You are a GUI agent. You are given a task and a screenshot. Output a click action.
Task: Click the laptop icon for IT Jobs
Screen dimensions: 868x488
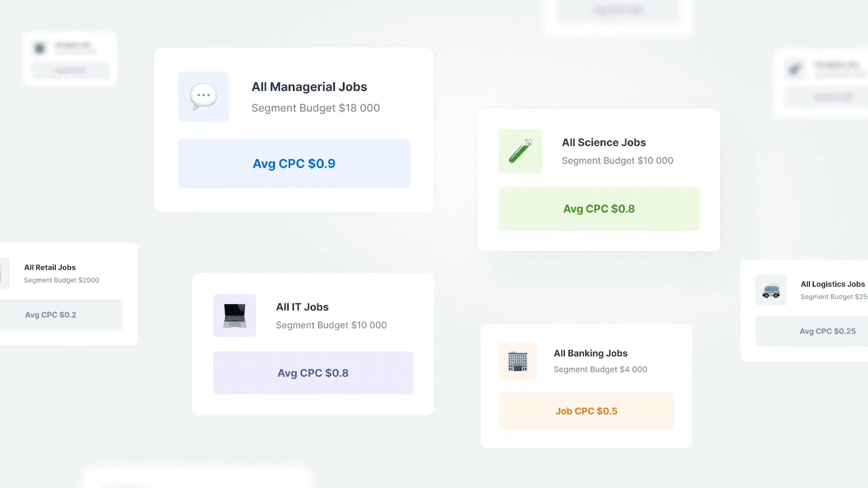[x=234, y=316]
